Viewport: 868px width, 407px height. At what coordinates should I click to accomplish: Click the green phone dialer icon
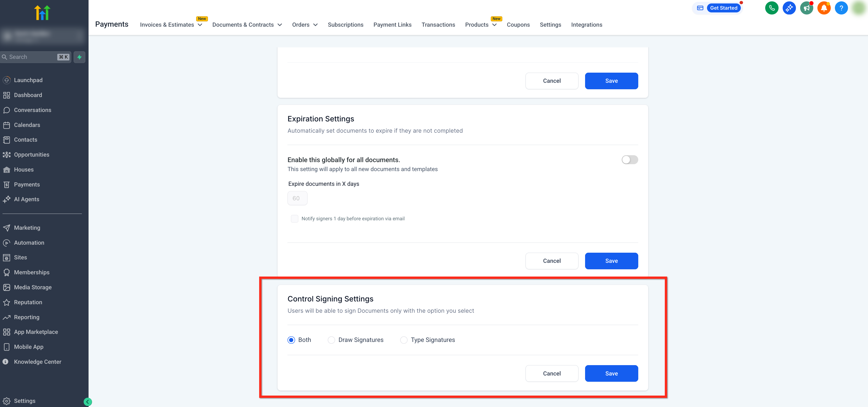771,8
